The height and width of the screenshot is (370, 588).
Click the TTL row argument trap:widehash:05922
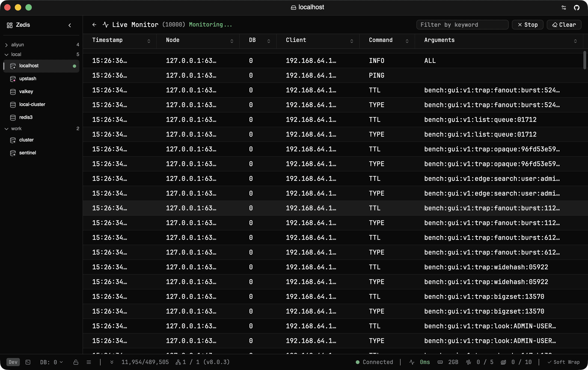click(x=486, y=267)
